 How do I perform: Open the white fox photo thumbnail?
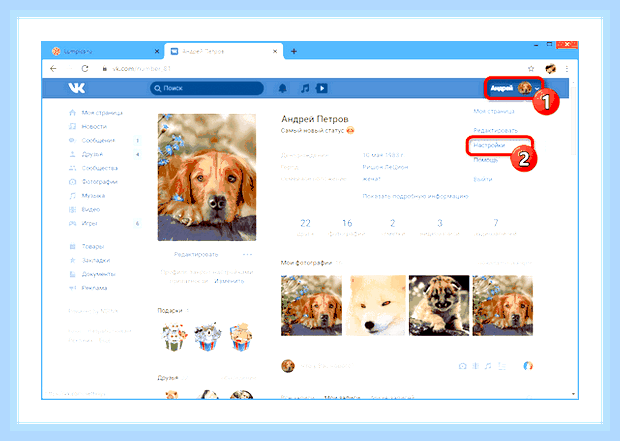[x=376, y=305]
